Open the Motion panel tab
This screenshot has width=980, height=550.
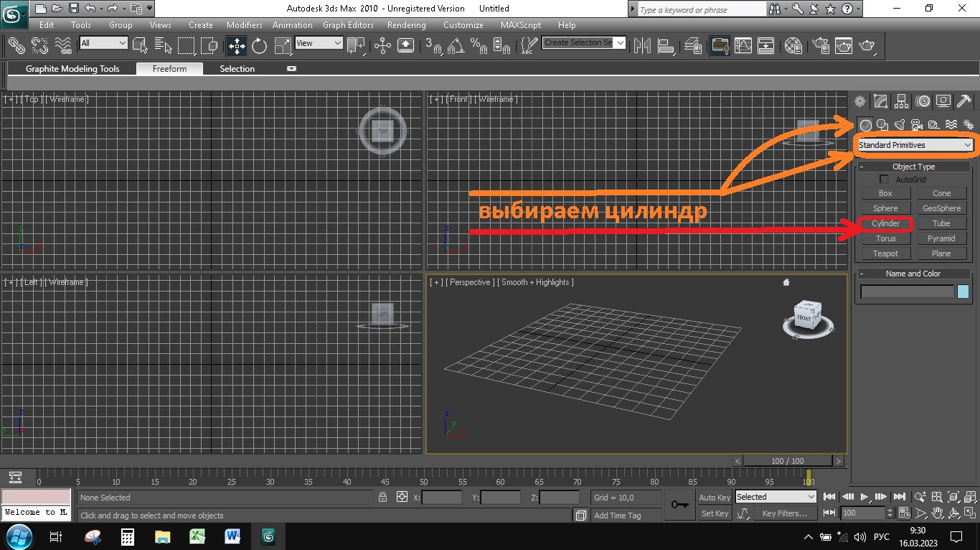coord(923,101)
